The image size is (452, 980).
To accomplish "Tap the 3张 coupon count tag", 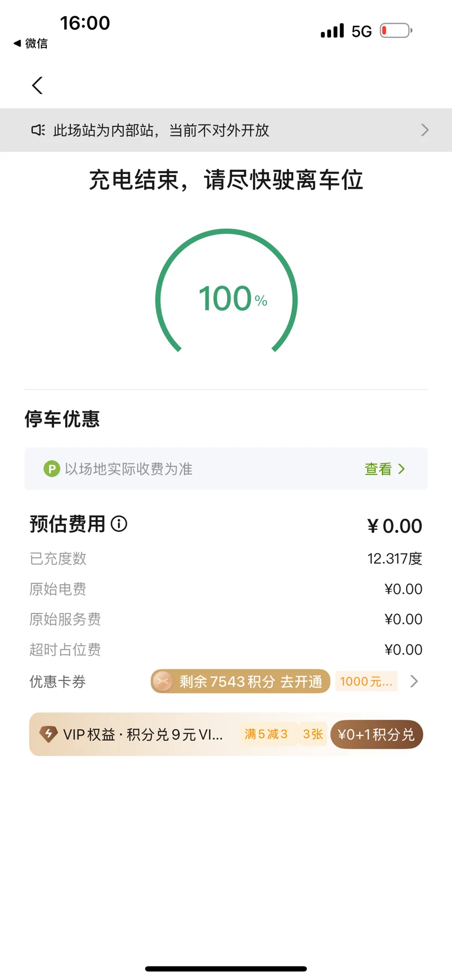I will (x=313, y=734).
